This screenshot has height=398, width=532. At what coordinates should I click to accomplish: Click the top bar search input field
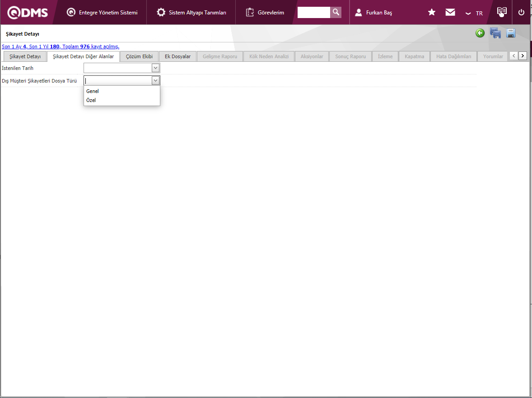click(x=313, y=13)
